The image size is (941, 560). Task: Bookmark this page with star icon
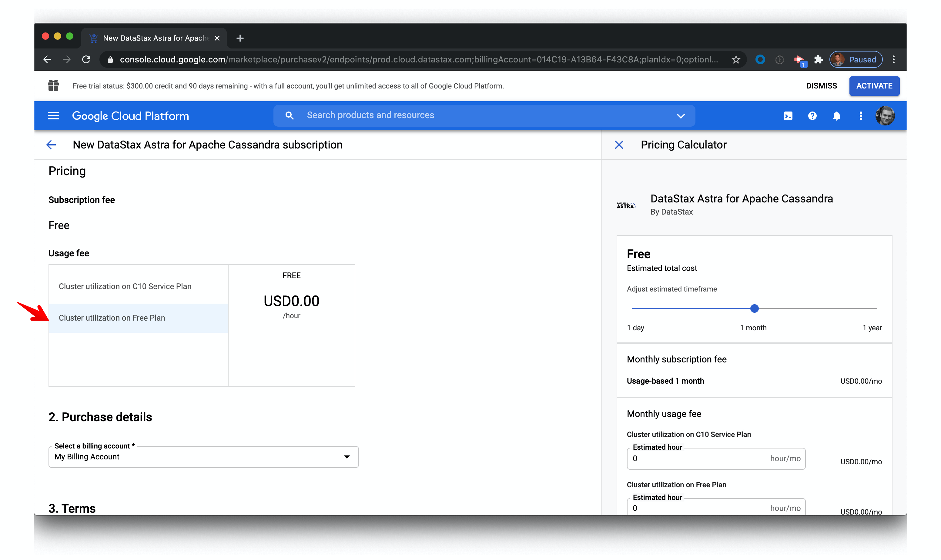(x=736, y=60)
